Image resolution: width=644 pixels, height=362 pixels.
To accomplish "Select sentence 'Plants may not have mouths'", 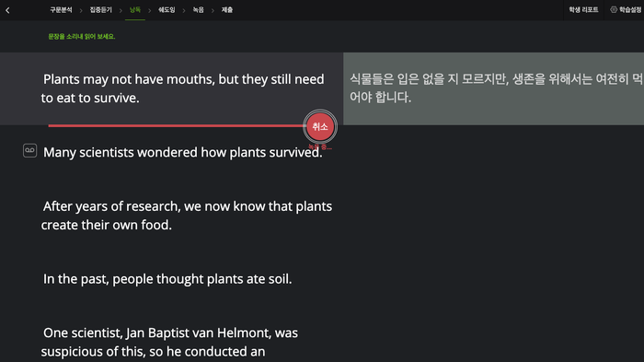I will point(182,88).
